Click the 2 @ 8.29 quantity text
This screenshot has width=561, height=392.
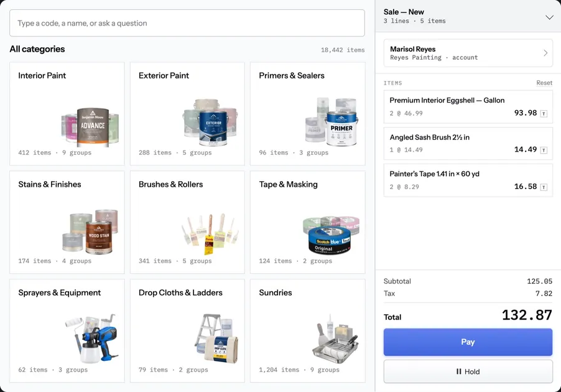[x=404, y=187]
